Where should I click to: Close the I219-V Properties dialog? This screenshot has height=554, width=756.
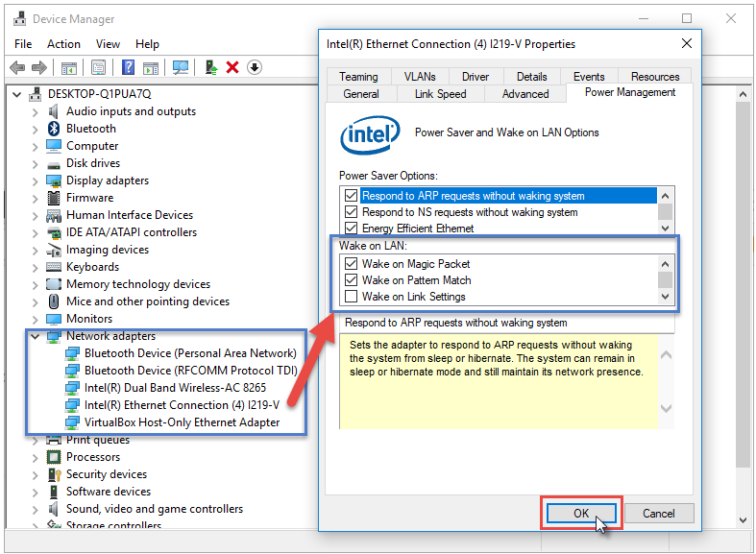687,43
